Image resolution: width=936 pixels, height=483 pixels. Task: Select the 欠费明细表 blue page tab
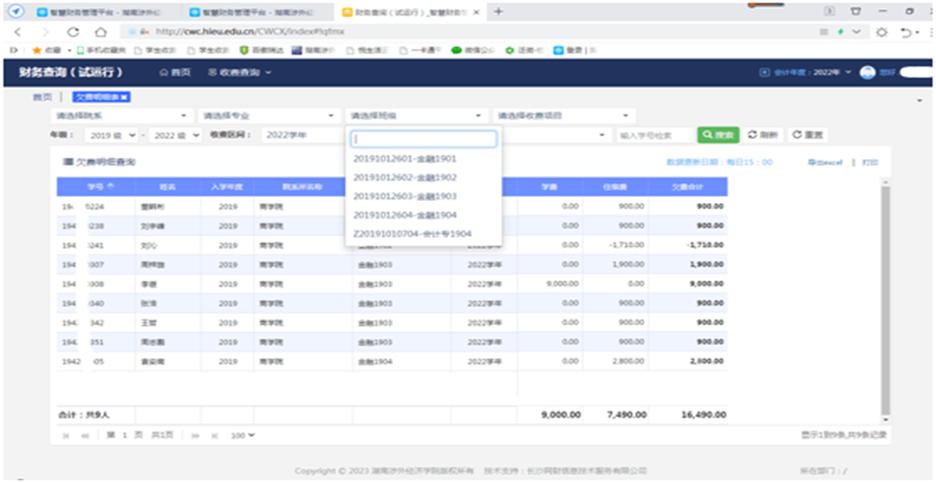pos(101,97)
